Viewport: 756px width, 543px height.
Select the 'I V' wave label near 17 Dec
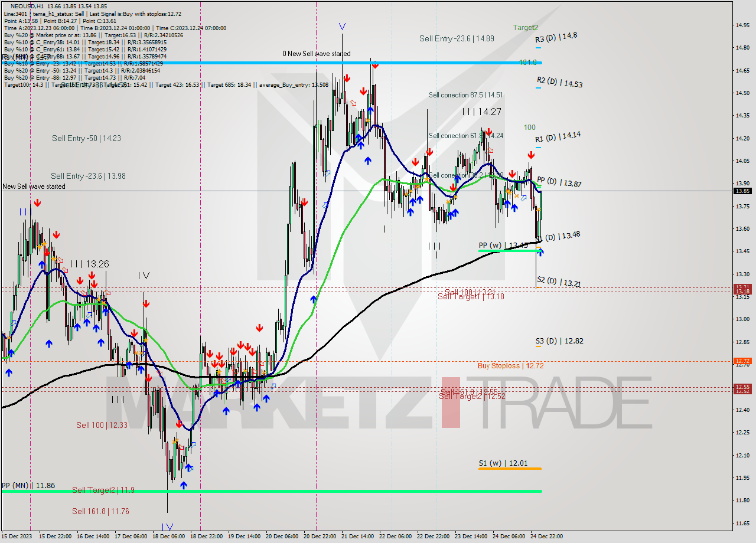[x=144, y=276]
